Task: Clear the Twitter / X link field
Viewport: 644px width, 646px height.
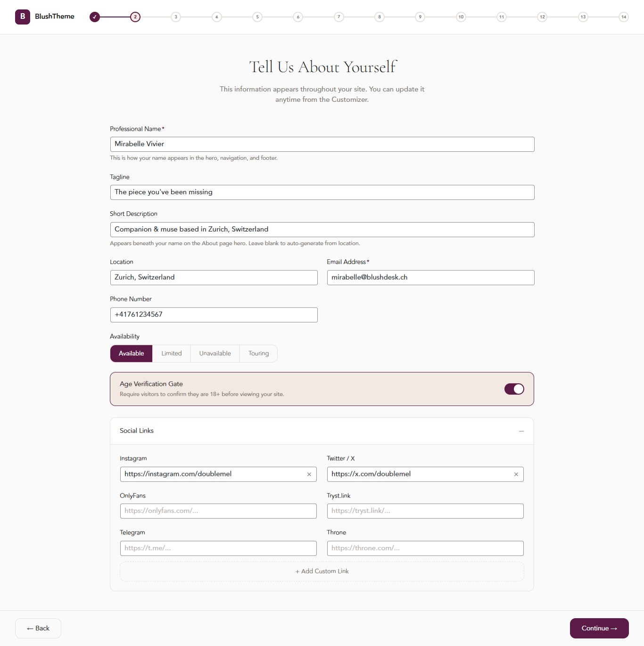Action: pos(516,474)
